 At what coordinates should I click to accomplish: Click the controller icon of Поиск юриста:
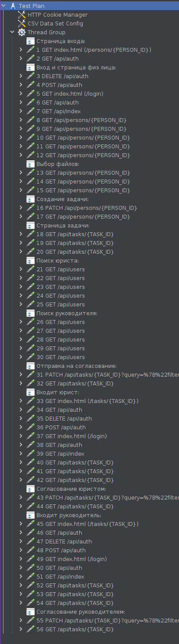point(30,260)
